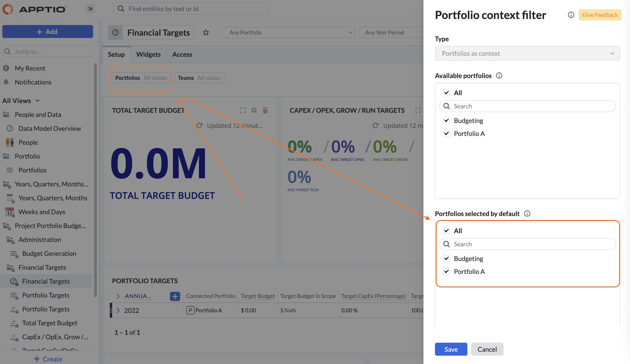This screenshot has width=630, height=364.
Task: Click the Save button
Action: (x=451, y=349)
